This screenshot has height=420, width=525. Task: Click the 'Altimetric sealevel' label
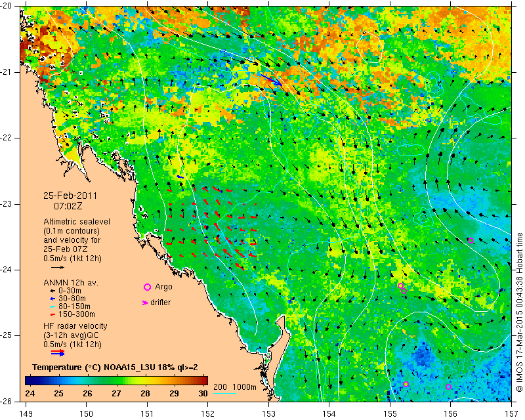pyautogui.click(x=77, y=222)
